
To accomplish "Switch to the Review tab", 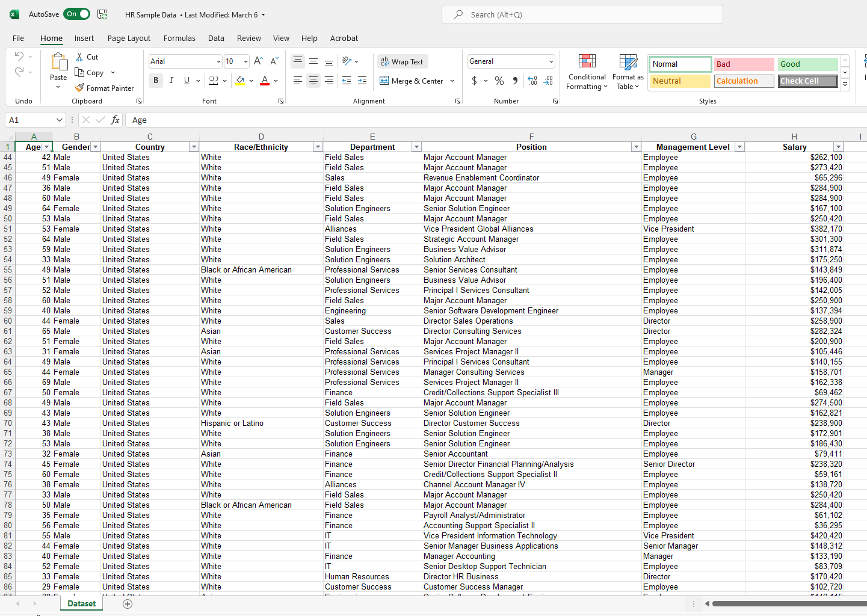I will 249,38.
